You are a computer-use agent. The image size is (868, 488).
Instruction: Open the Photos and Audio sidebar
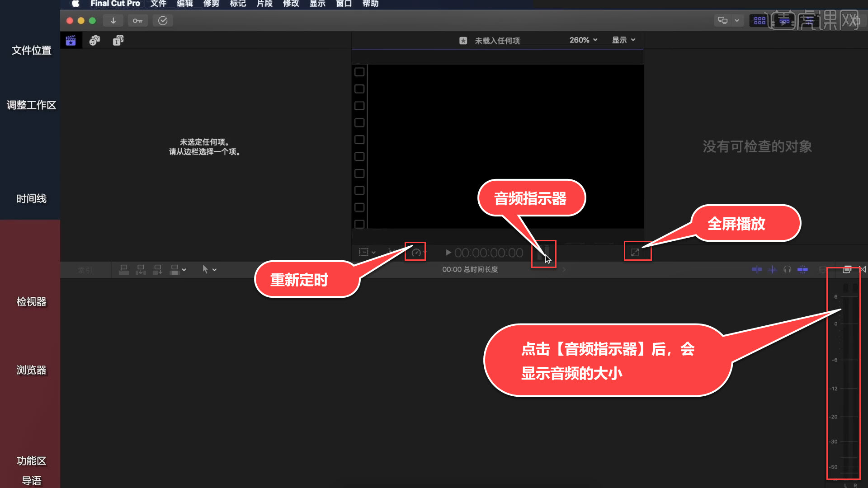click(x=94, y=40)
